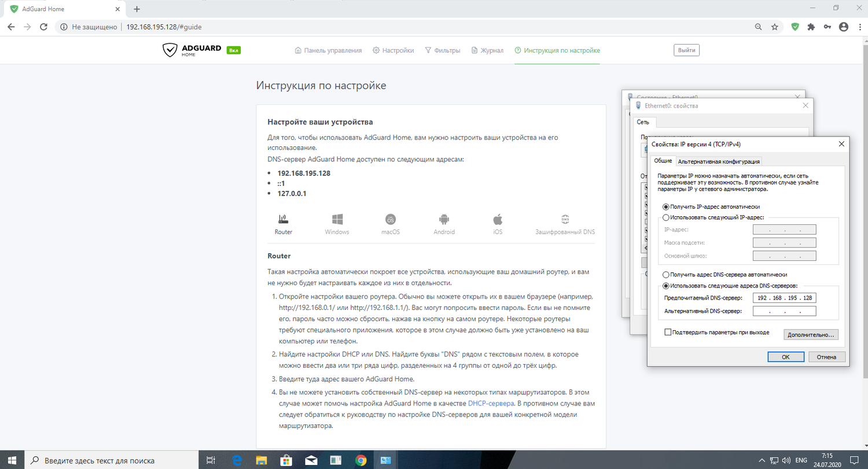Click the green "Вкл" status badge
This screenshot has width=868, height=469.
click(233, 50)
